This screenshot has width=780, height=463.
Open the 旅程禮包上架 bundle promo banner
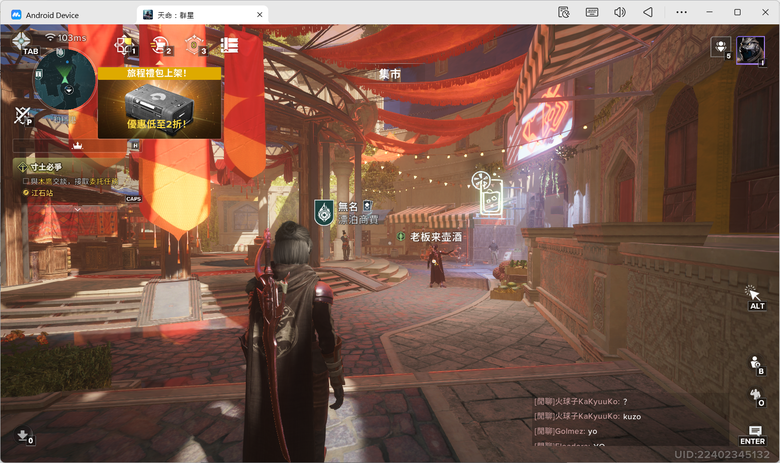[159, 102]
